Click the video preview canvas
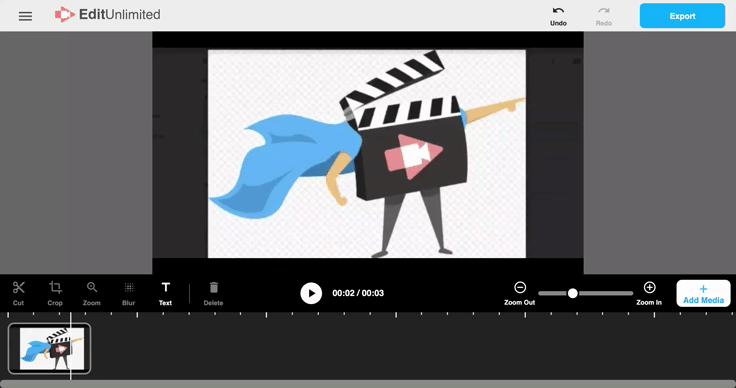This screenshot has height=388, width=736. pyautogui.click(x=368, y=153)
